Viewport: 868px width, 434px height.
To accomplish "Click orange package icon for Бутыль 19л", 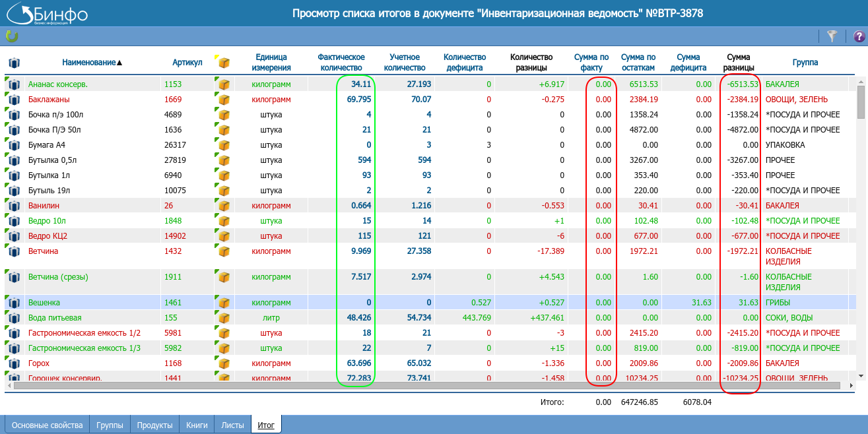I will (x=224, y=191).
